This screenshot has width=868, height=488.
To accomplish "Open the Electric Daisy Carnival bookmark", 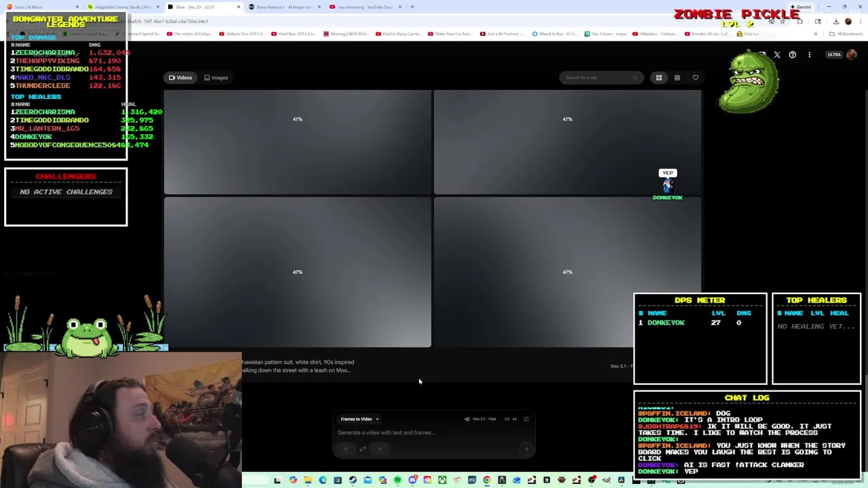I will coord(397,33).
